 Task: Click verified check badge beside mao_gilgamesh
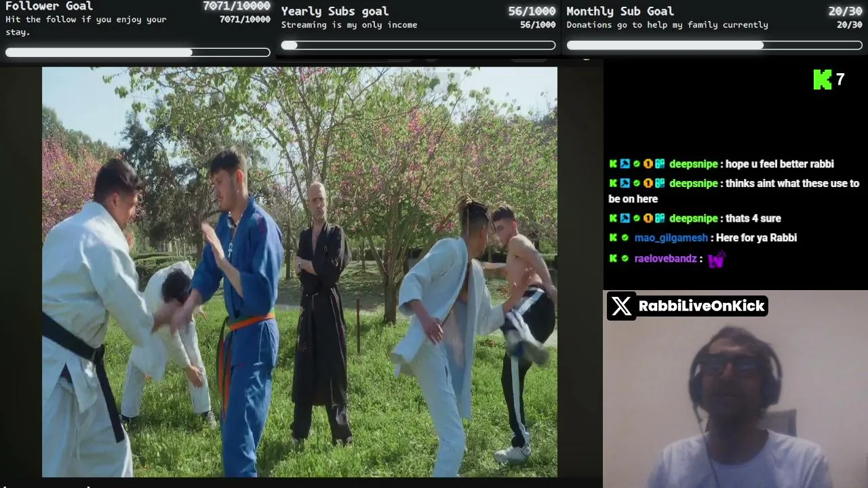click(625, 238)
